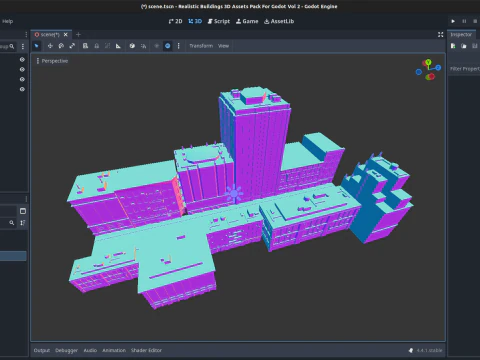The height and width of the screenshot is (360, 480).
Task: Toggle visibility of the fourth scene node eye
Action: click(22, 89)
